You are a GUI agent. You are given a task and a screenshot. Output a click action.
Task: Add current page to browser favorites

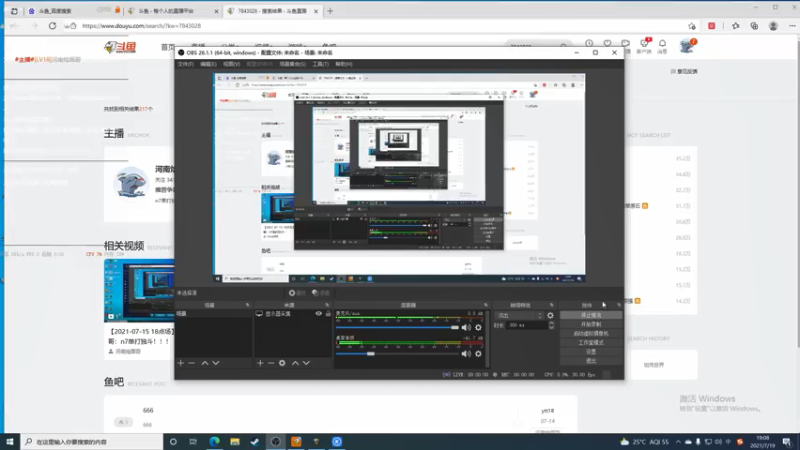692,26
